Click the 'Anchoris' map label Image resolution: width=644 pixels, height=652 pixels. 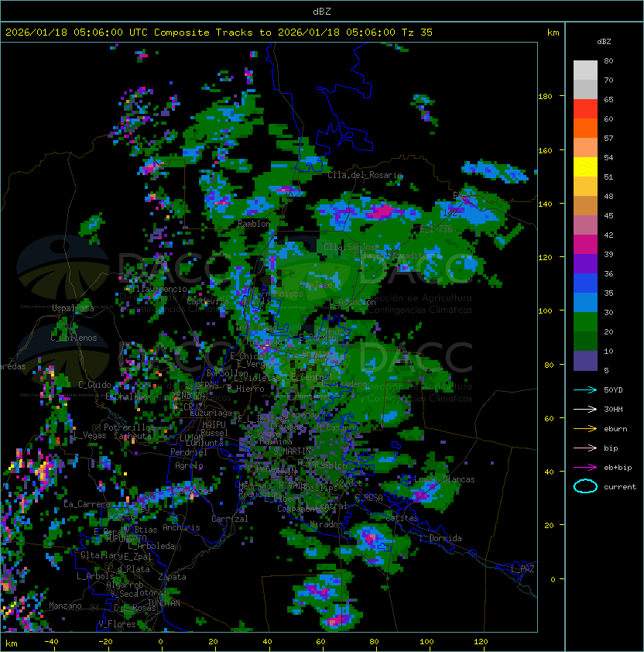coord(181,527)
